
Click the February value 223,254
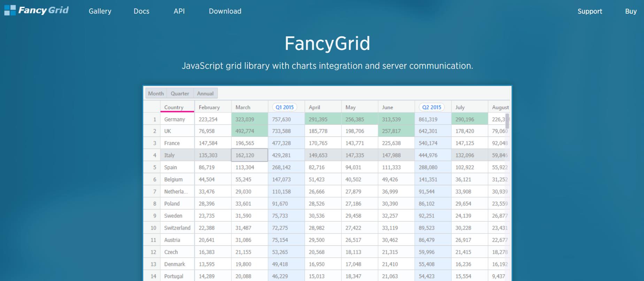click(x=213, y=119)
